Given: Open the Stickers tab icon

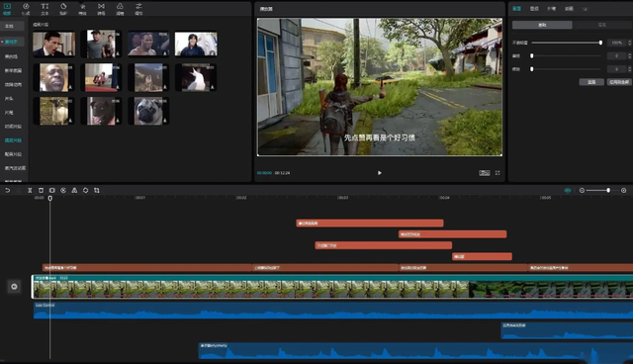Looking at the screenshot, I should (63, 7).
